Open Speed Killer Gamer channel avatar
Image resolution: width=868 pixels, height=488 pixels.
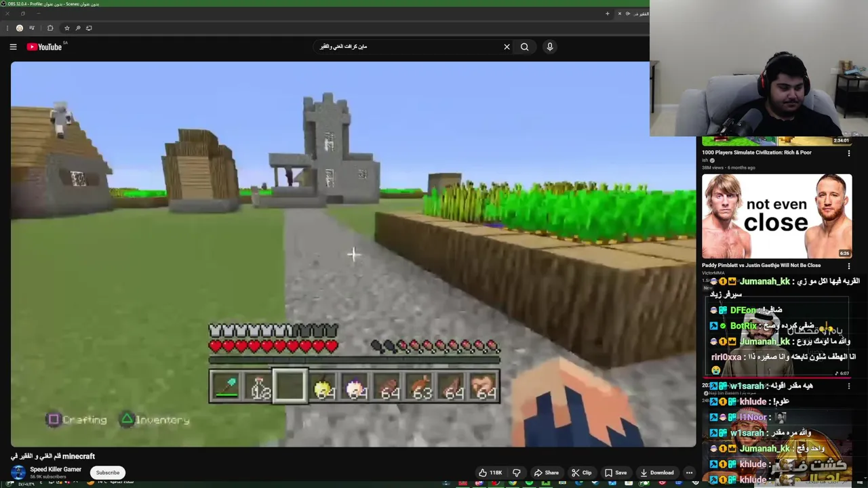coord(18,472)
